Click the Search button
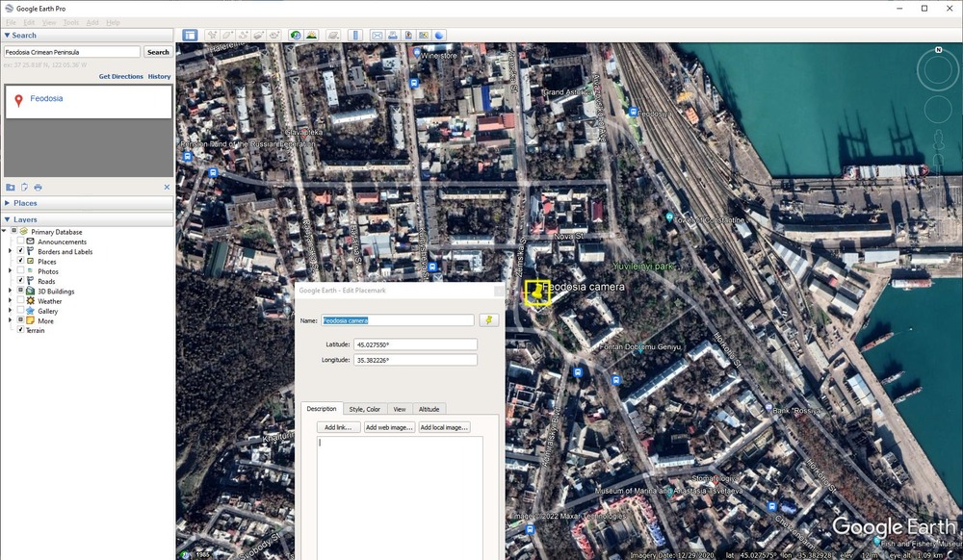 (x=158, y=52)
